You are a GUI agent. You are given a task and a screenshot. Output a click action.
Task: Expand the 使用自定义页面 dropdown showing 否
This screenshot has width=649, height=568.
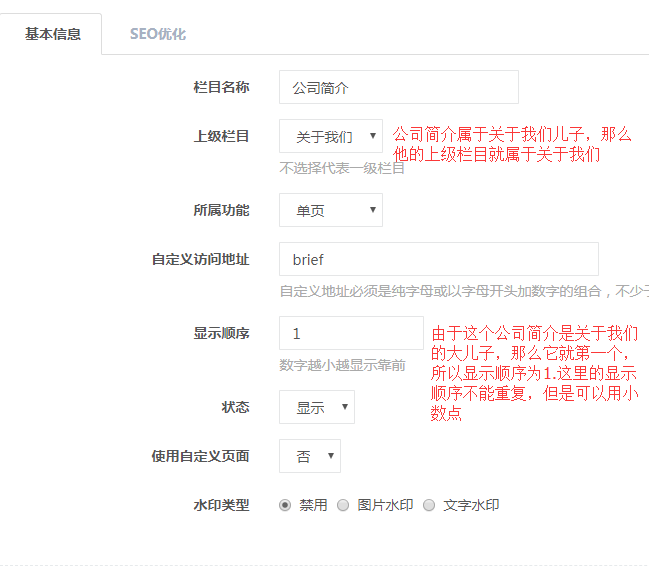pos(309,456)
